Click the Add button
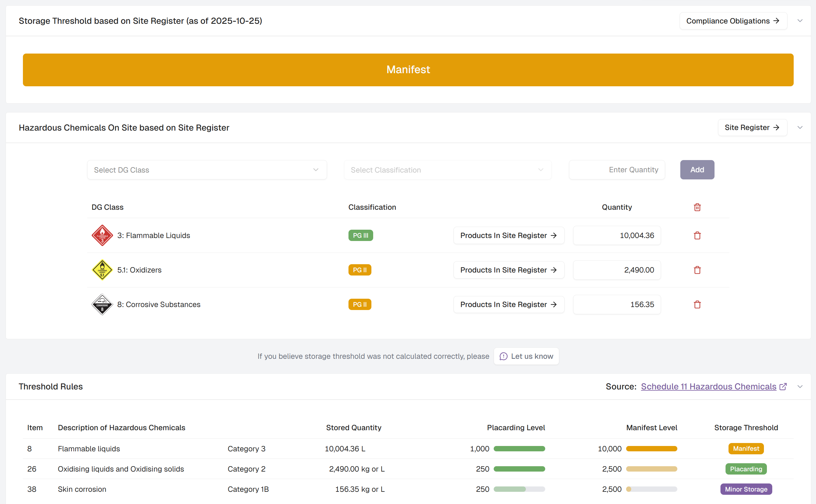 697,170
